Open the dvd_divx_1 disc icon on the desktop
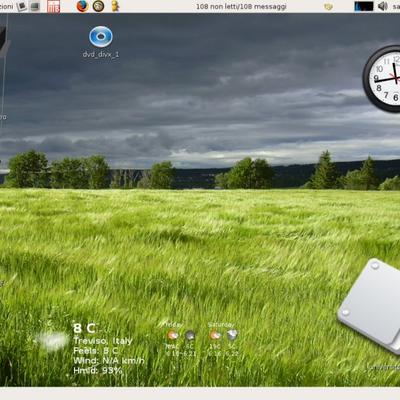400x400 pixels. click(101, 37)
